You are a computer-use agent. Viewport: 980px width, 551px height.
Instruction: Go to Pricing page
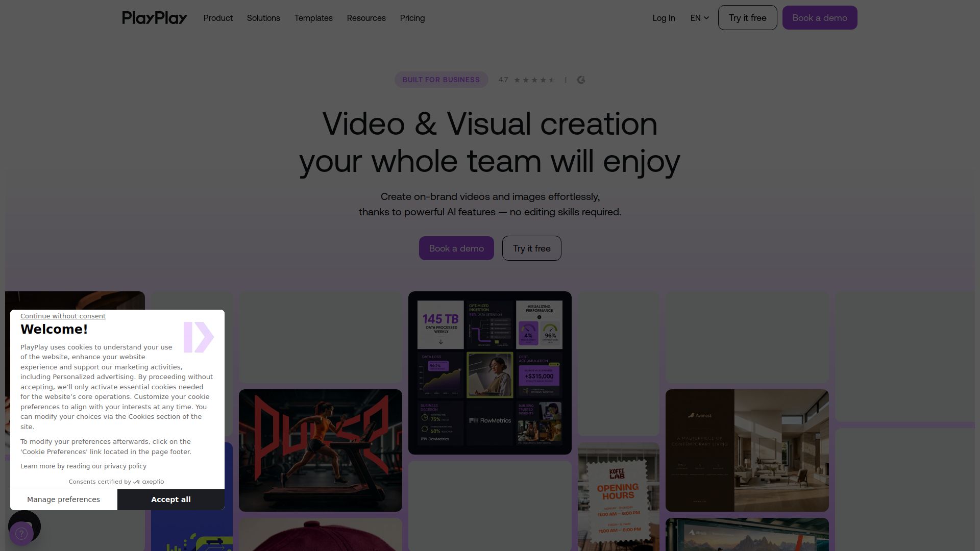[x=412, y=18]
